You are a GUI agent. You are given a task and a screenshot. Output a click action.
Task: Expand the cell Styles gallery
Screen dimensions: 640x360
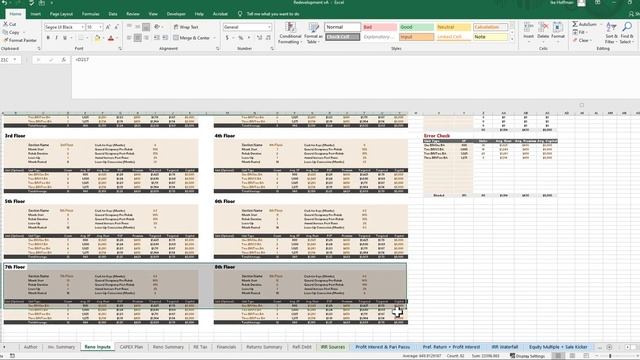point(512,39)
